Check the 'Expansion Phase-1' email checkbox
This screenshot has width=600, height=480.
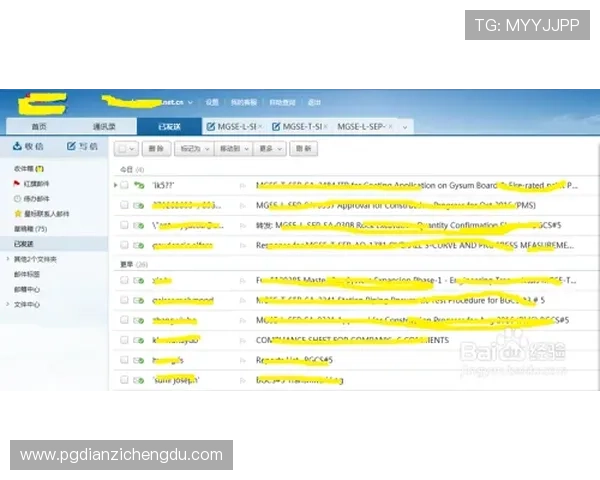(x=124, y=280)
